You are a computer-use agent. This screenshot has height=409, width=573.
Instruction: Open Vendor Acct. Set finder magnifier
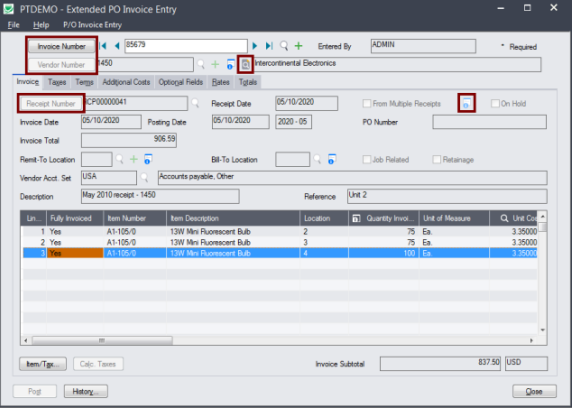144,178
